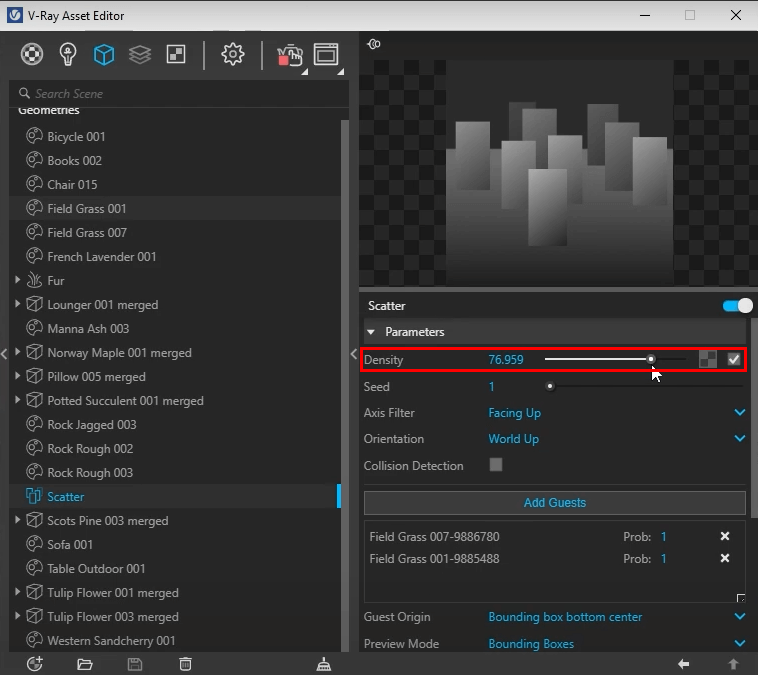Collapse the Parameters section
758x675 pixels.
click(371, 332)
